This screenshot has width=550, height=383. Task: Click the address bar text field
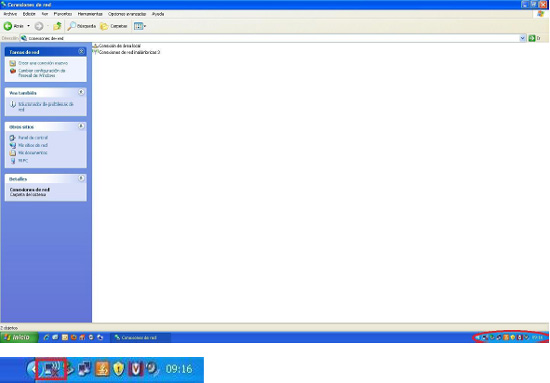tap(270, 38)
